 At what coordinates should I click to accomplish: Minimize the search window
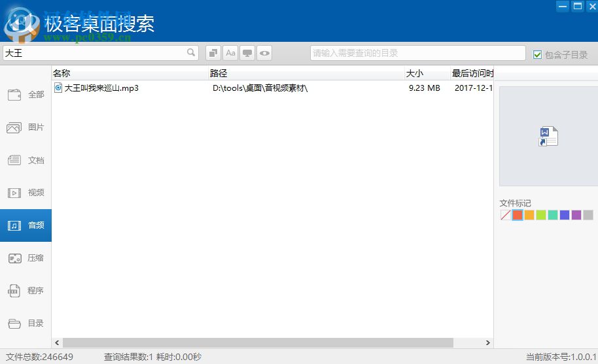tap(562, 7)
